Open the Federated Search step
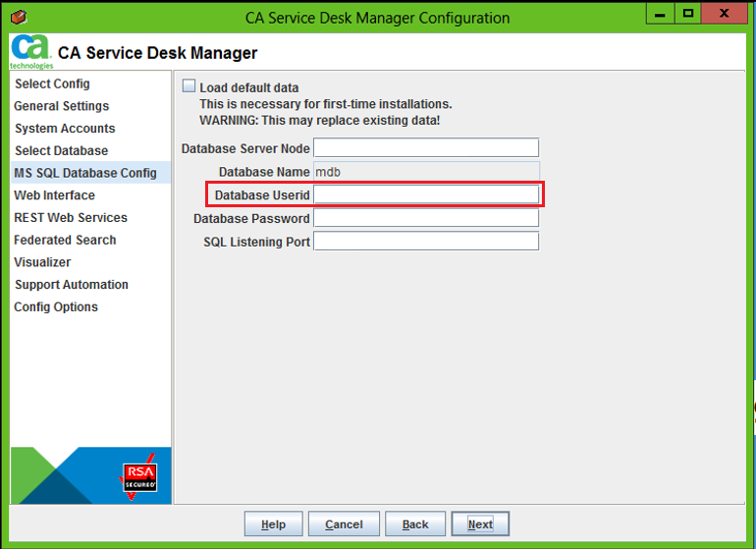The width and height of the screenshot is (756, 549). (x=65, y=240)
